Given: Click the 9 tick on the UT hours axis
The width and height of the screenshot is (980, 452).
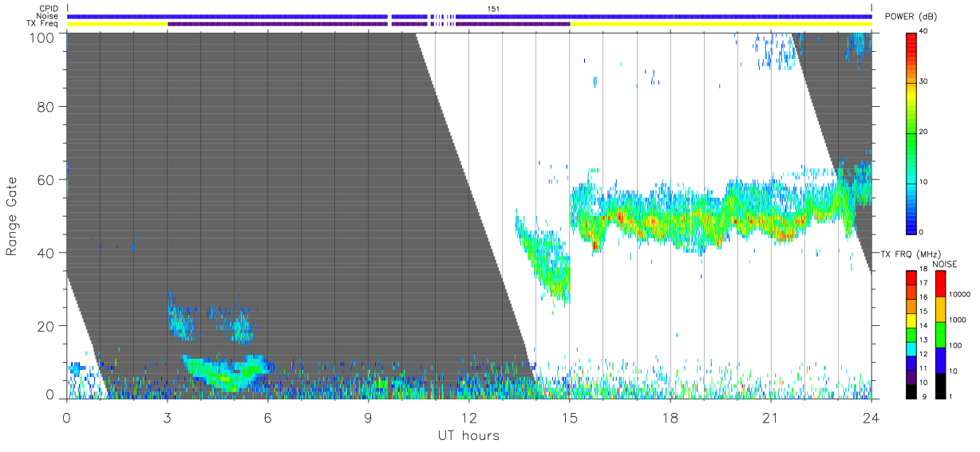Looking at the screenshot, I should click(x=368, y=417).
